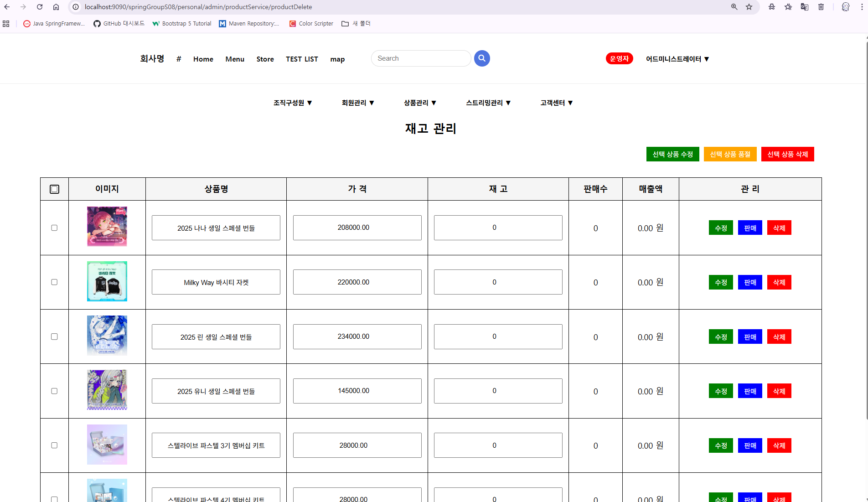Click the trash can extension icon
Screen dimensions: 868x502
821,7
